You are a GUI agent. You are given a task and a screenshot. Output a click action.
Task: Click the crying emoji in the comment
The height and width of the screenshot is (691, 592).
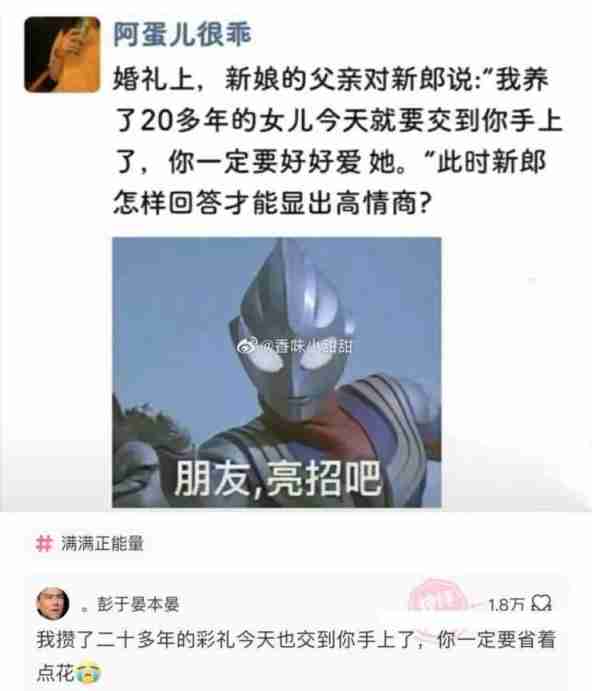(x=88, y=673)
